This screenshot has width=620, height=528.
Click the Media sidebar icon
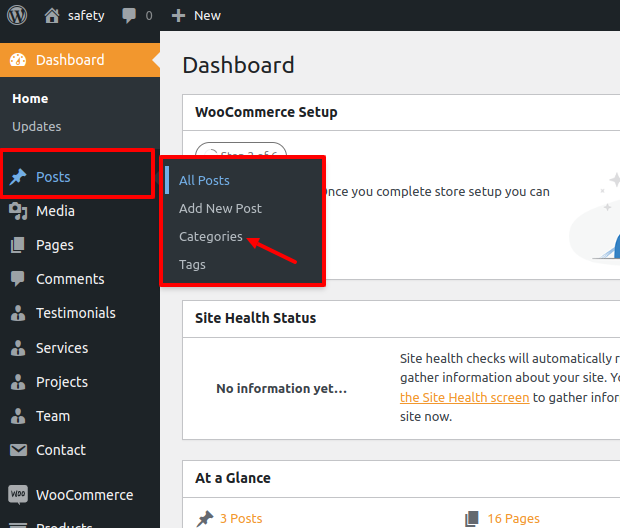[18, 211]
